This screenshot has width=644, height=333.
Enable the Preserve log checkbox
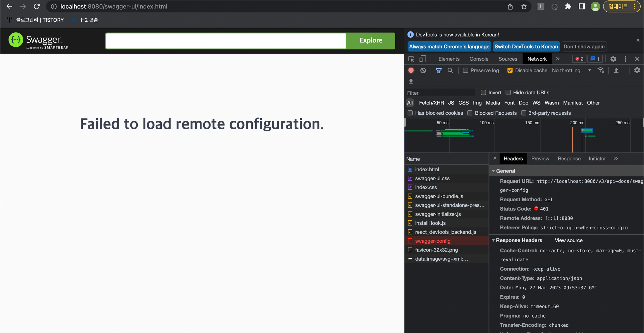(465, 70)
